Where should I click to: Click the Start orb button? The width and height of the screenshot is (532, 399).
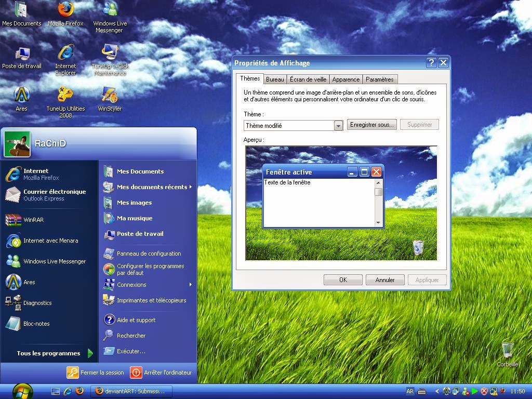[x=22, y=391]
